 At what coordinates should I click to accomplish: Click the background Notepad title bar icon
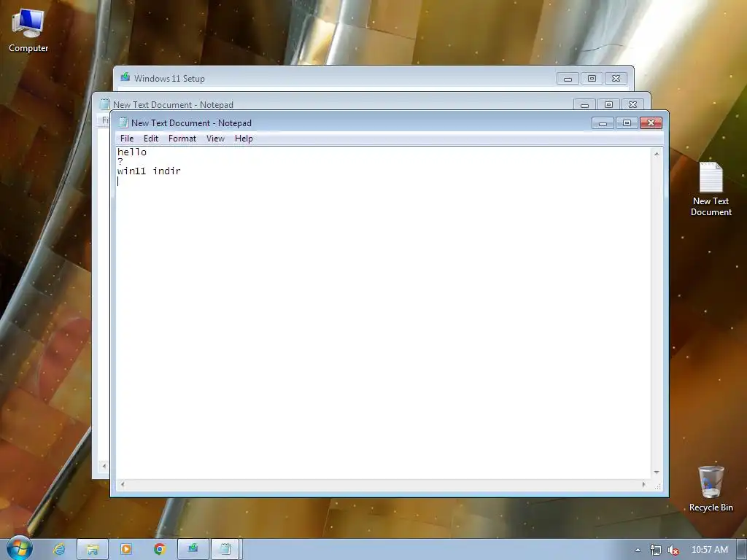click(x=105, y=104)
